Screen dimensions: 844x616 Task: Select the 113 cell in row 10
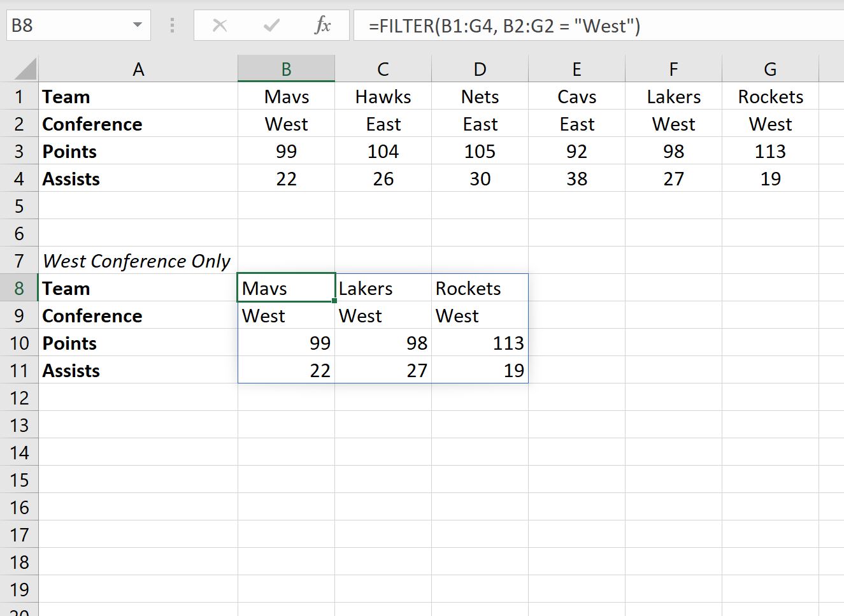point(480,343)
